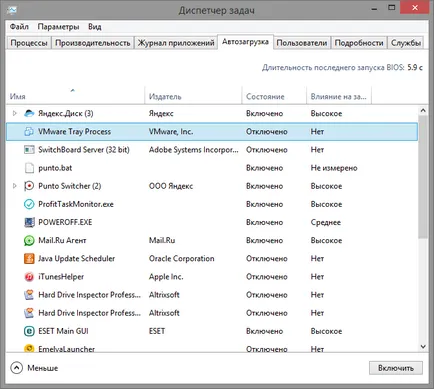Select the EmelyaLauncher entry name
Image resolution: width=434 pixels, height=389 pixels.
tap(66, 349)
